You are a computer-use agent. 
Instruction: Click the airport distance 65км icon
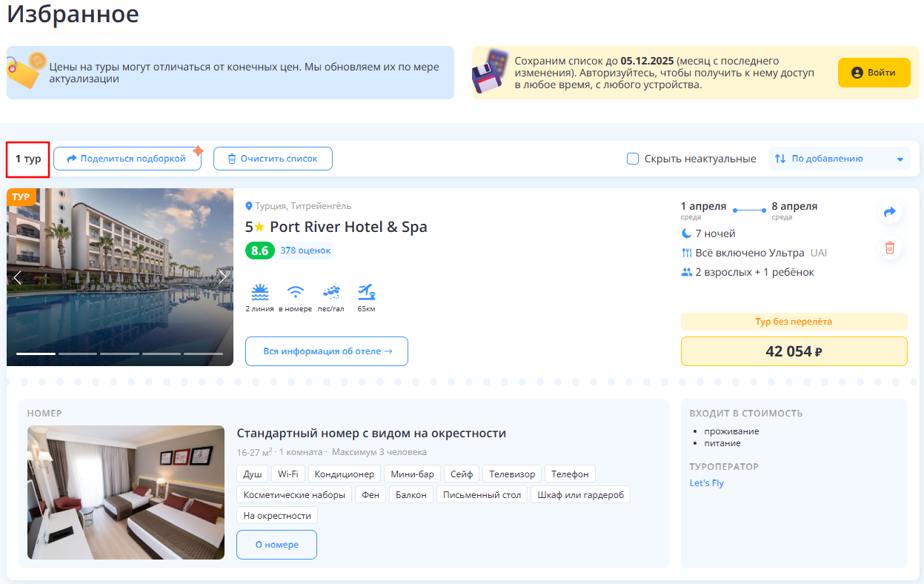tap(366, 291)
